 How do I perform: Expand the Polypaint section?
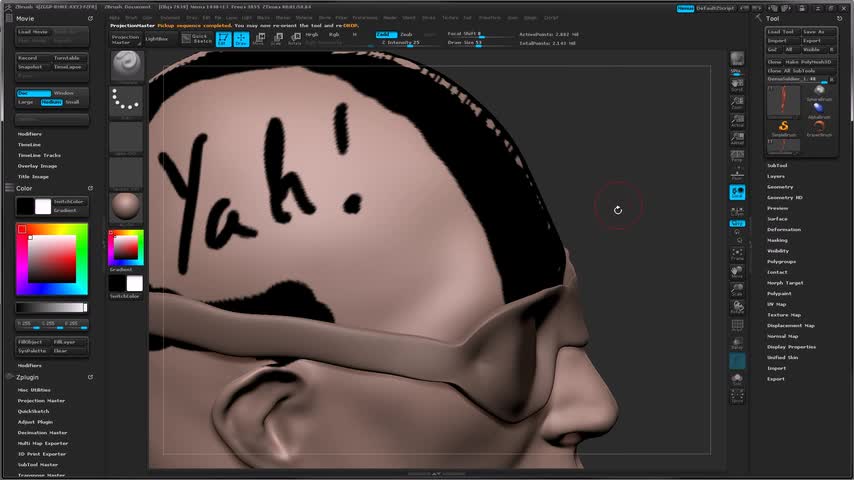[x=779, y=293]
